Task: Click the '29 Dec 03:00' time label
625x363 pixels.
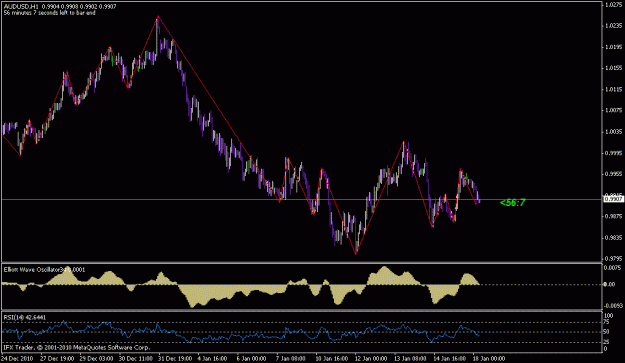Action: point(96,359)
